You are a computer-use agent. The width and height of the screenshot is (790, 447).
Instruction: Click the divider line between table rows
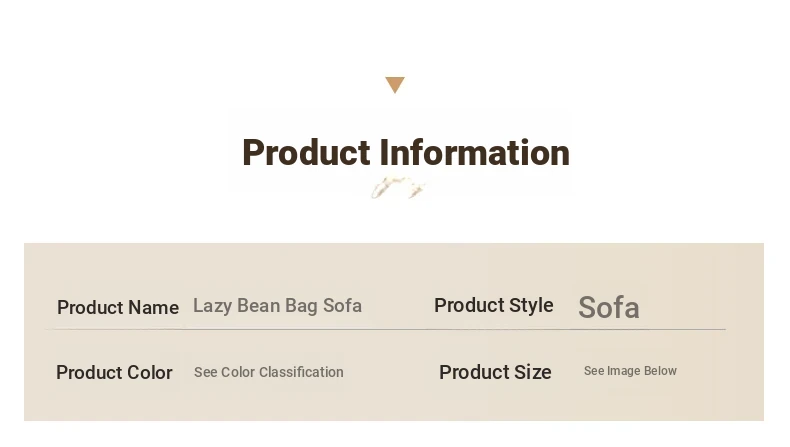pos(386,329)
